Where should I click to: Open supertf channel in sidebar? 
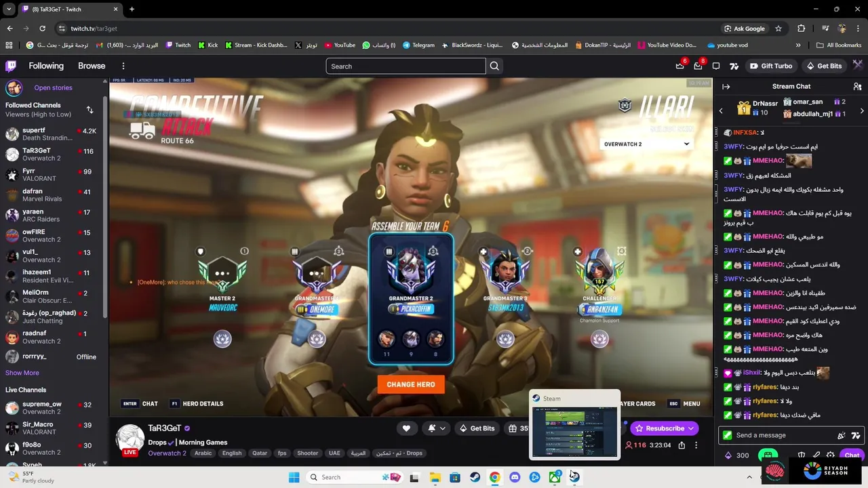coord(52,134)
